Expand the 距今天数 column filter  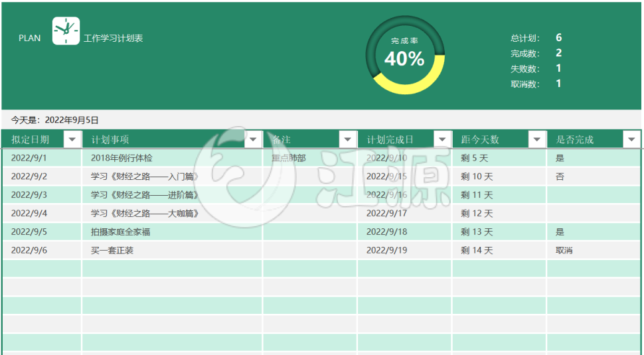click(536, 139)
